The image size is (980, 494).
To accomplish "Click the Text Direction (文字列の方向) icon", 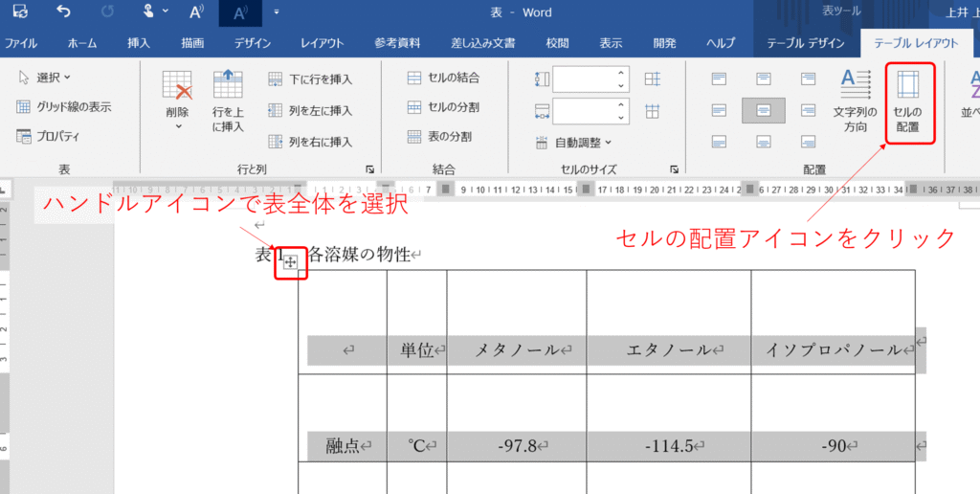I will click(850, 102).
